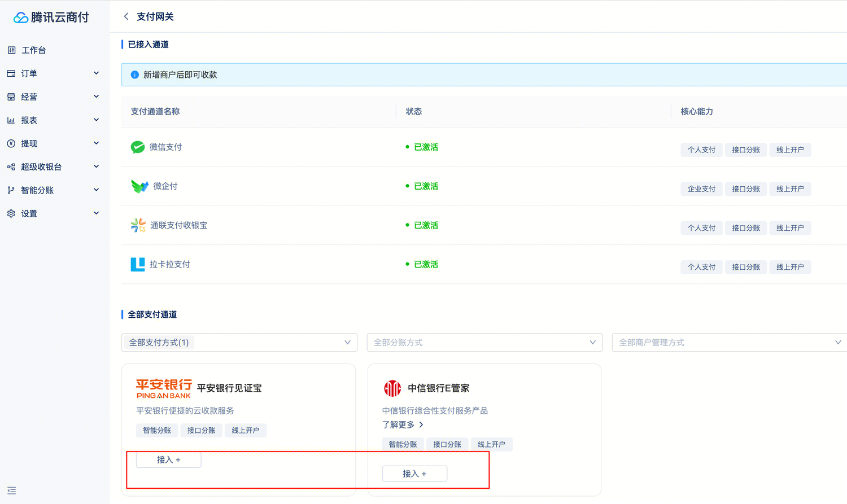
Task: Open the 全部支付方式(1) dropdown
Action: [239, 343]
